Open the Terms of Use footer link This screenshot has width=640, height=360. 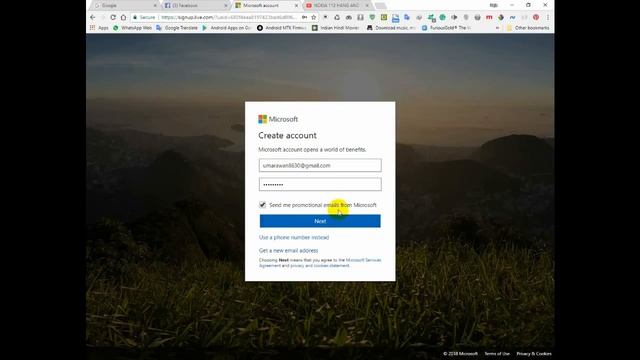(x=497, y=353)
